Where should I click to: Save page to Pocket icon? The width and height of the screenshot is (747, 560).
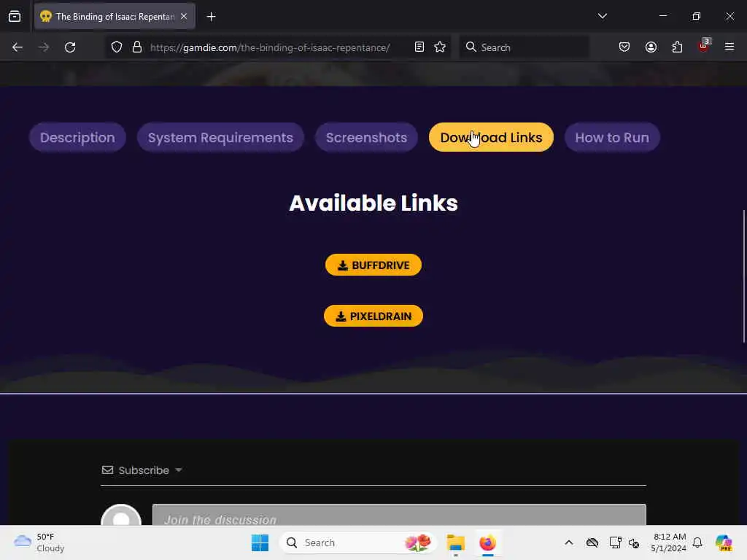point(624,47)
